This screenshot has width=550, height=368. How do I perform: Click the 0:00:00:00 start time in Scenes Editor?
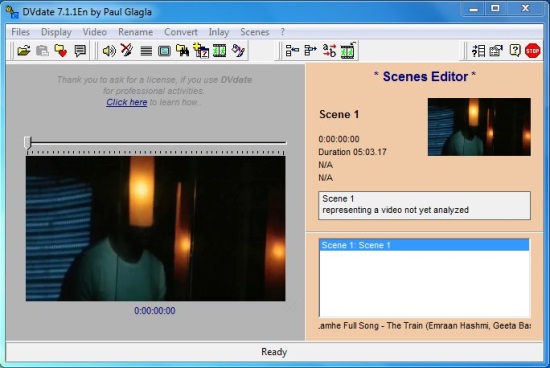(339, 139)
